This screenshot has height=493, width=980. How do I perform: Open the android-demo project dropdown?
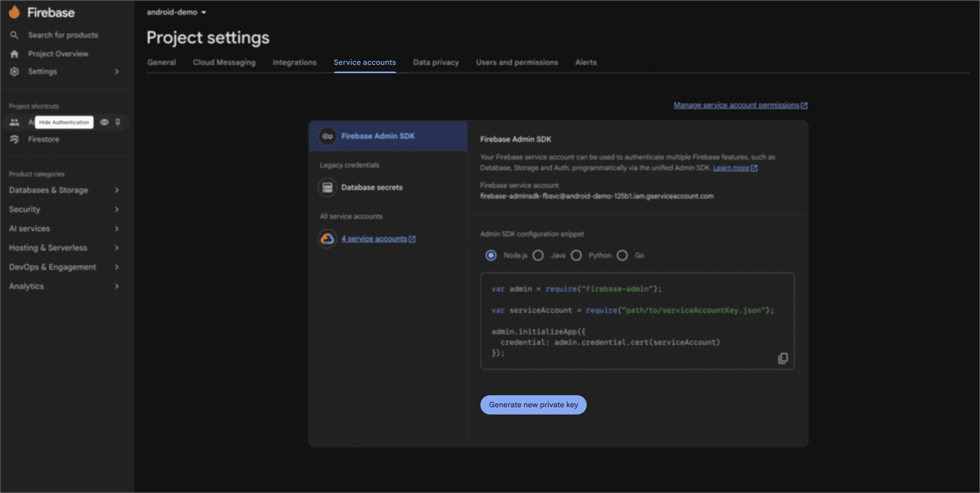coord(177,12)
